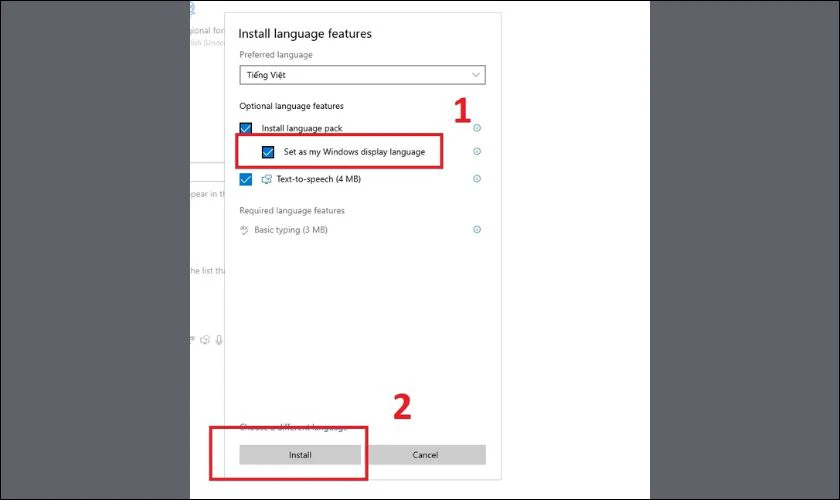Screen dimensions: 840x500
Task: Click the Text-to-speech (4 MB) label
Action: [319, 179]
